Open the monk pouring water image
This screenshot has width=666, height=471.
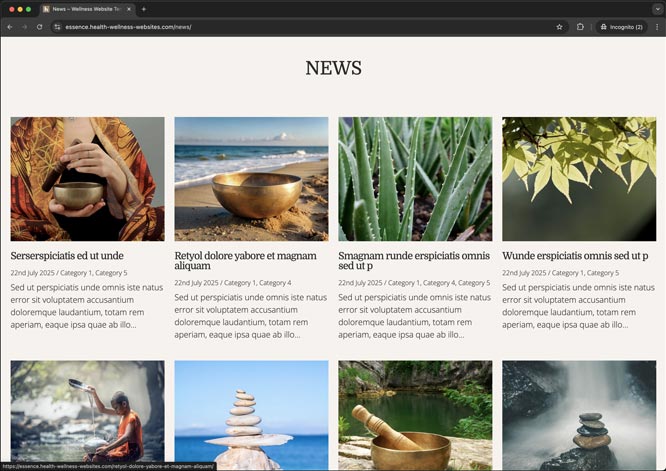pos(87,414)
